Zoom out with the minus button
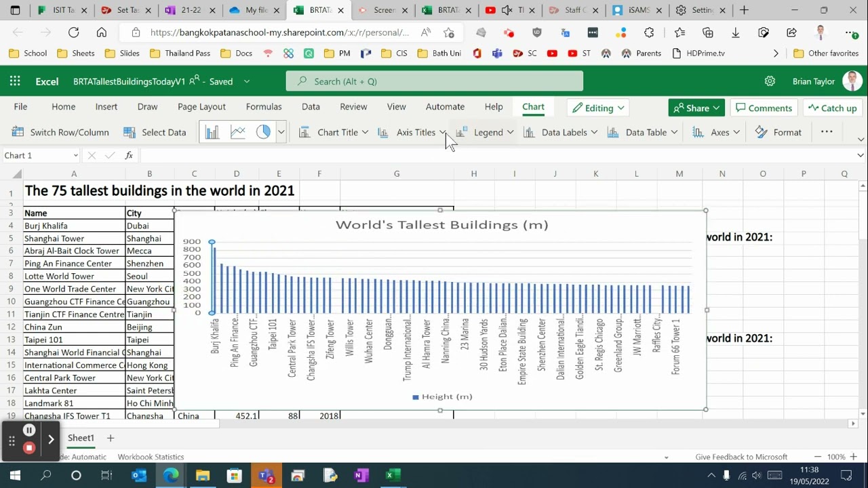This screenshot has width=868, height=488. pos(818,457)
